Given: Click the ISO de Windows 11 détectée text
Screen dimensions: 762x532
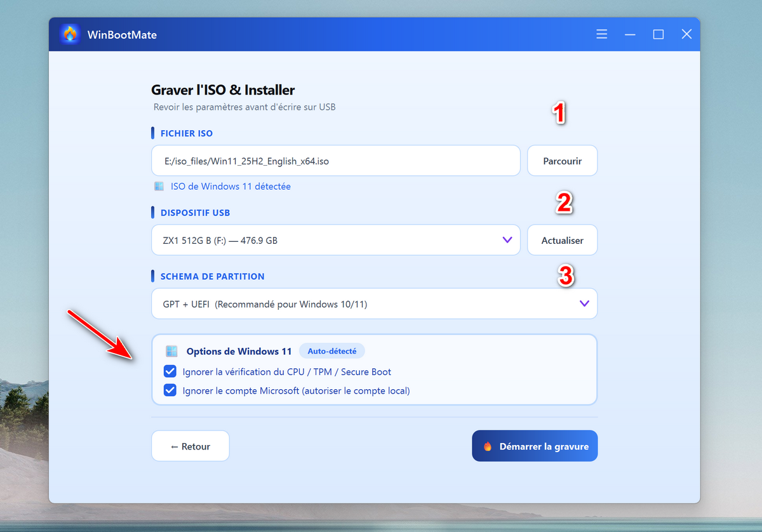Looking at the screenshot, I should 231,187.
